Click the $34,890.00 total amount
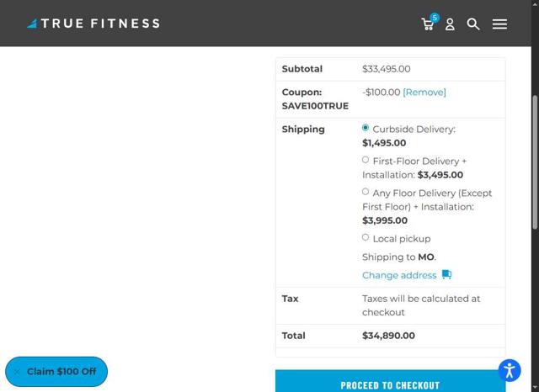Image resolution: width=539 pixels, height=392 pixels. tap(388, 336)
